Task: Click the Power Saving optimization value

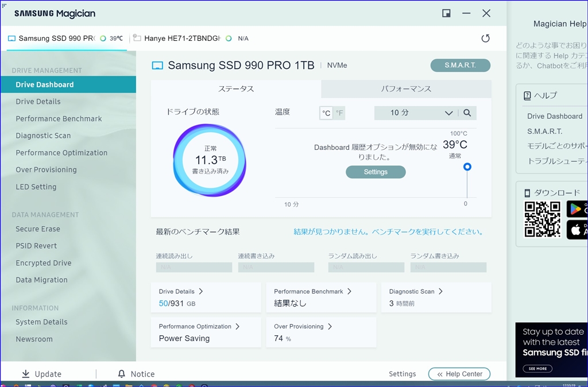Action: (x=184, y=339)
